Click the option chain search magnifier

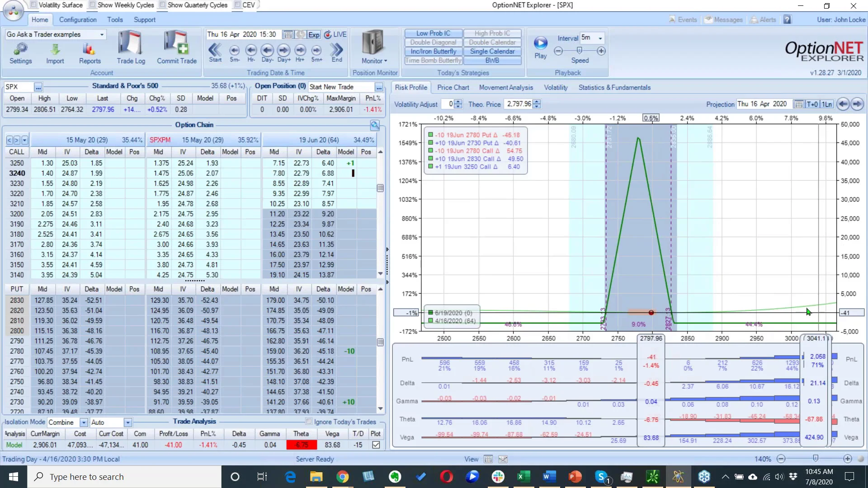click(374, 125)
